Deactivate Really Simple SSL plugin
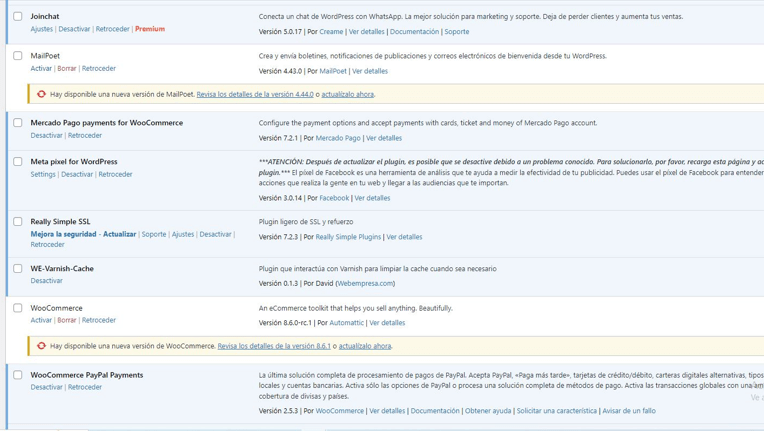 215,234
